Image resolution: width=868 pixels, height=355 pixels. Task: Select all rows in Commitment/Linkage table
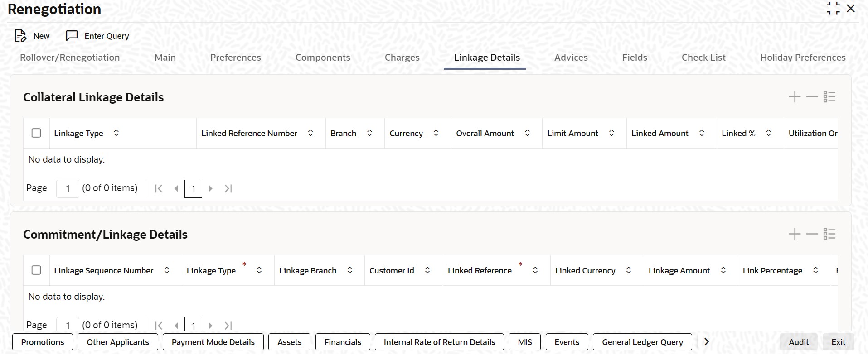pyautogui.click(x=36, y=270)
